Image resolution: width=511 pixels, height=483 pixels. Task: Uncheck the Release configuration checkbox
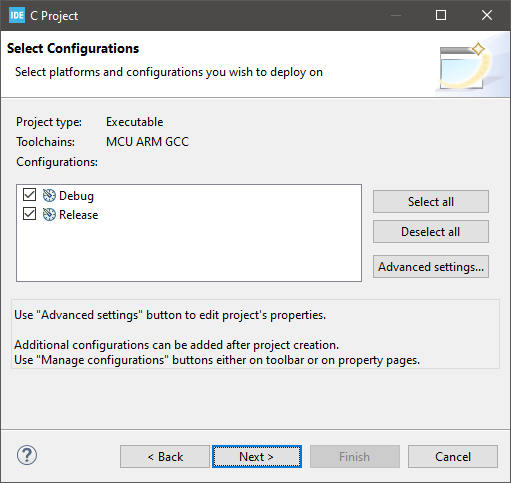(x=29, y=214)
